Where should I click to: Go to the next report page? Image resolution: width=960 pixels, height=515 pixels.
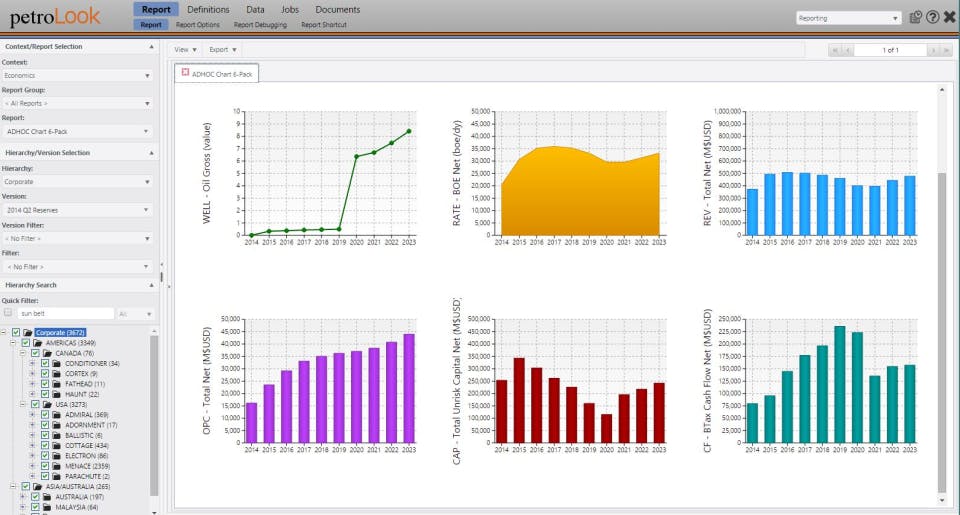click(934, 50)
